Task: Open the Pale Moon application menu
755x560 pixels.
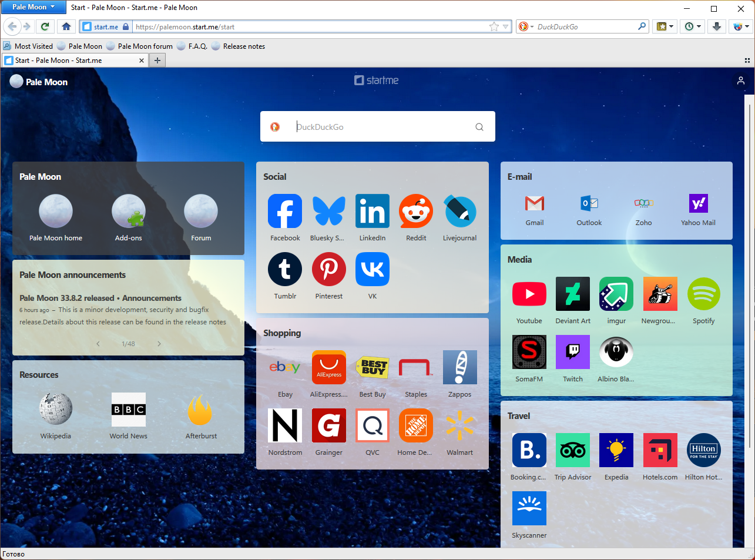Action: (33, 7)
